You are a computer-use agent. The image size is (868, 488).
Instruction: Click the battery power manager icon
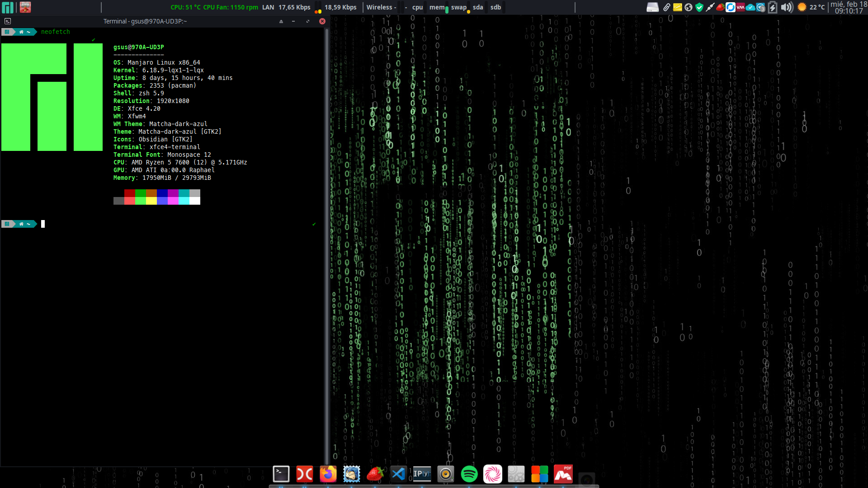pos(773,7)
